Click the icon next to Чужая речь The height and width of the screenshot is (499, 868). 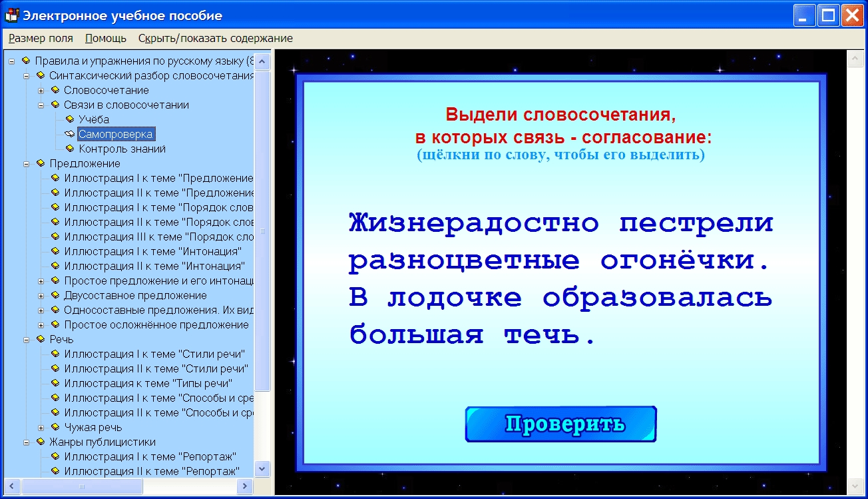pos(55,427)
